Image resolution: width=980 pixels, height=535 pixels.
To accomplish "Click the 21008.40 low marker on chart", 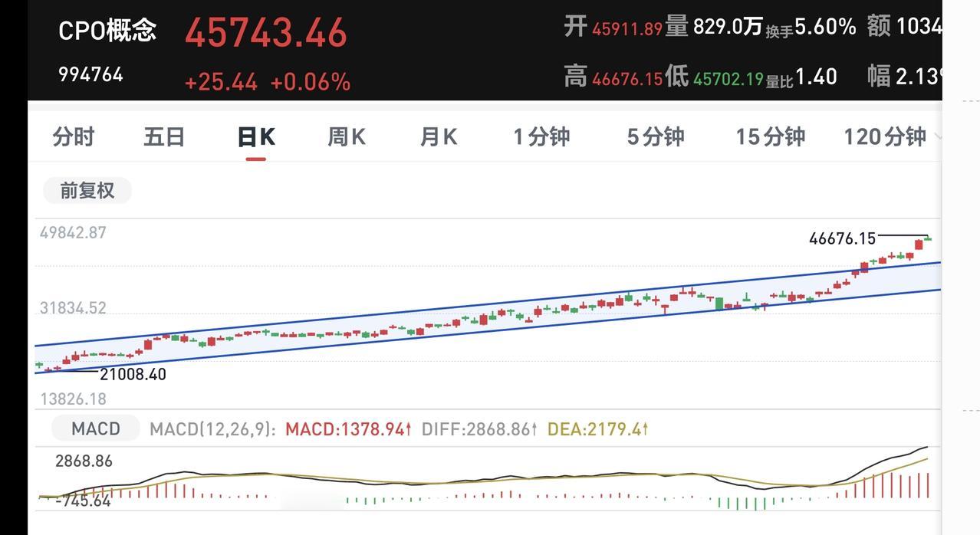I will coord(133,375).
